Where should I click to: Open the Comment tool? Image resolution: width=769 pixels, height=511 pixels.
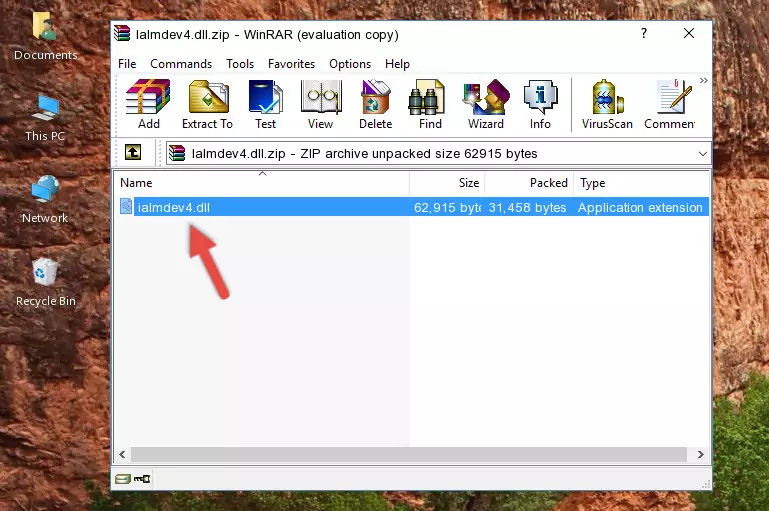click(x=670, y=104)
